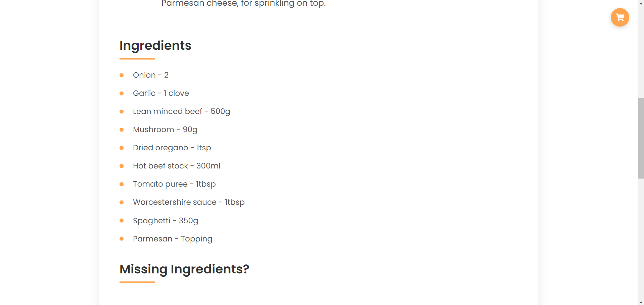The image size is (644, 305).
Task: Open the orange shopping cart button
Action: 619,17
